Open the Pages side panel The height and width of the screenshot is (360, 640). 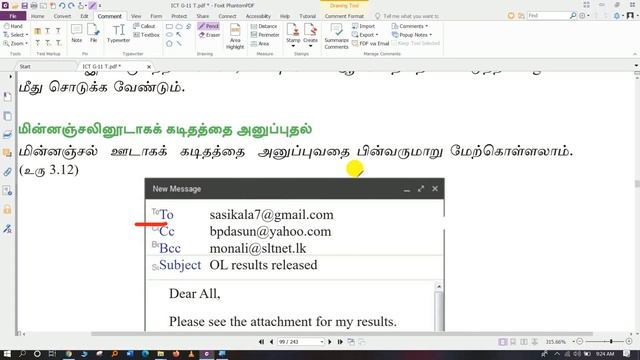pyautogui.click(x=7, y=116)
